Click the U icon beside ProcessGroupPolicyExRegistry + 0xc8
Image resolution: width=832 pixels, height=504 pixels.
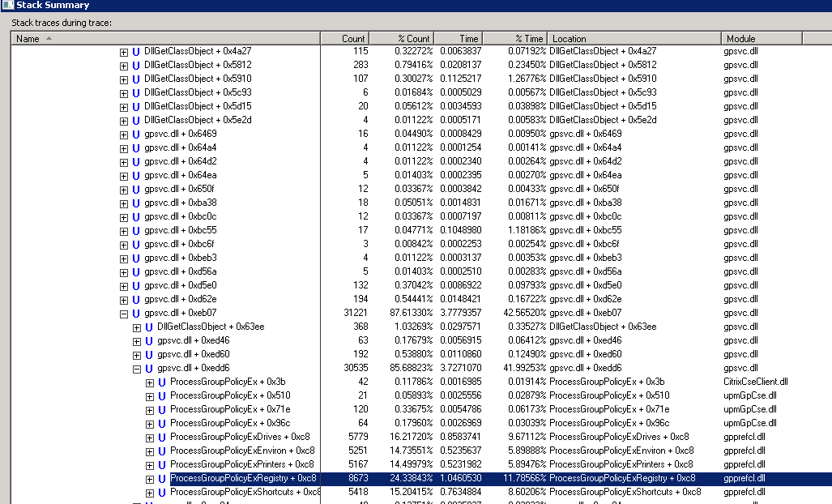click(x=162, y=478)
